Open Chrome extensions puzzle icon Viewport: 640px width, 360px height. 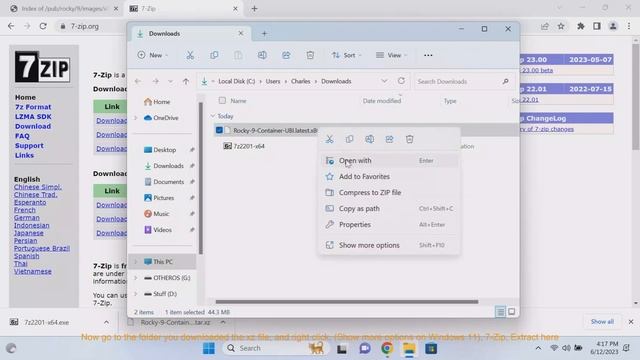coord(580,26)
